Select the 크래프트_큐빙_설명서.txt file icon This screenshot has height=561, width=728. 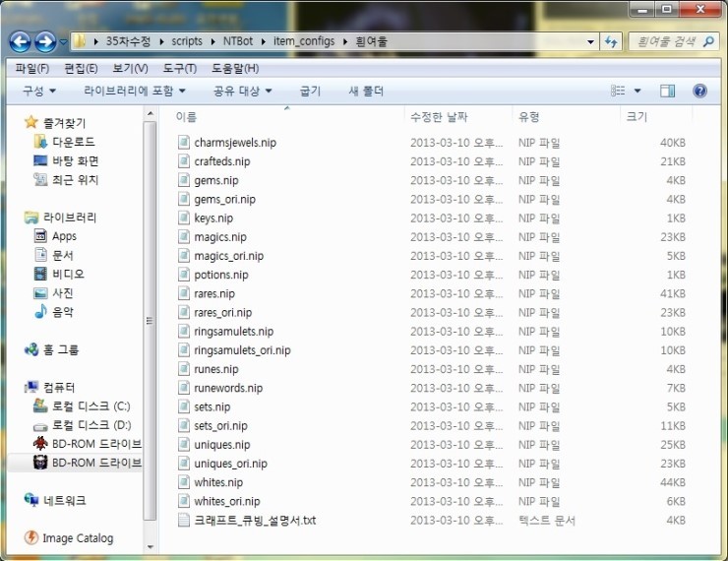tap(184, 520)
